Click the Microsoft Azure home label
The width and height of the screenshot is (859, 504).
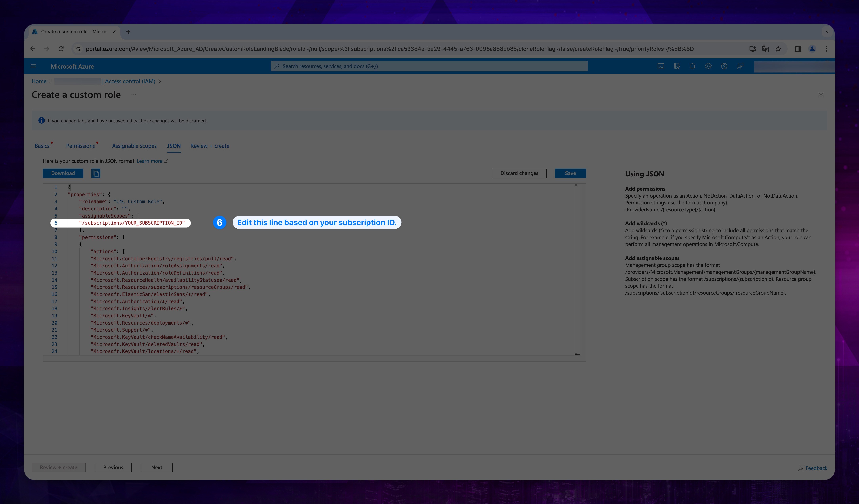pos(72,66)
